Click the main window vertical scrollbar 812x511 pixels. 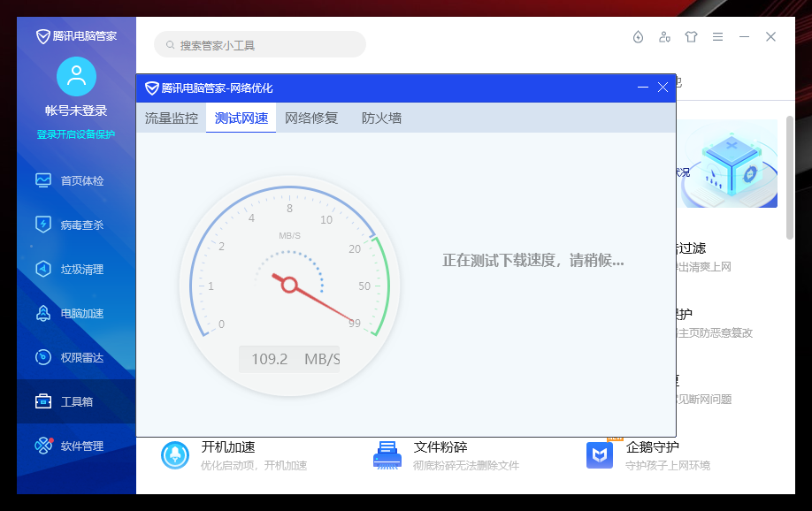(790, 178)
